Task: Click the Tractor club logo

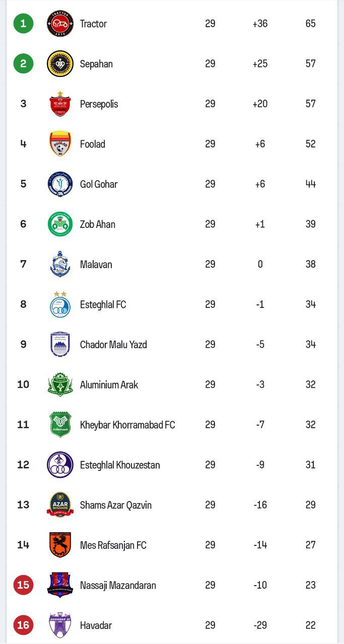Action: (60, 24)
